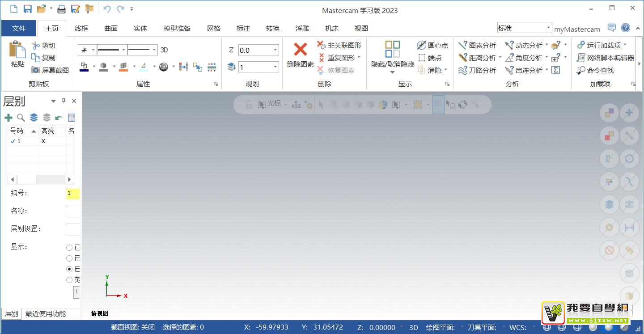
Task: Click the Undo arrow icon
Action: pos(106,9)
